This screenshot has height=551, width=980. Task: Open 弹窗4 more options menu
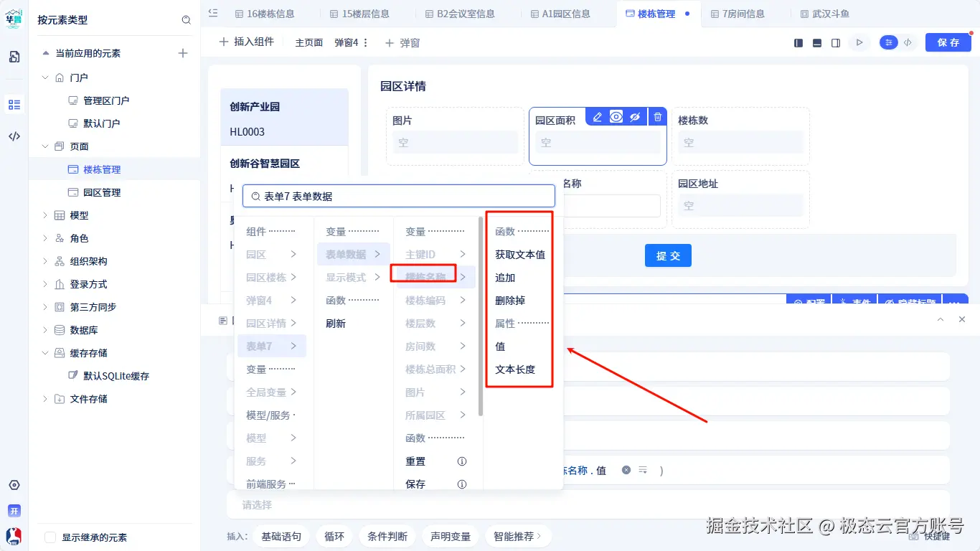(x=366, y=43)
